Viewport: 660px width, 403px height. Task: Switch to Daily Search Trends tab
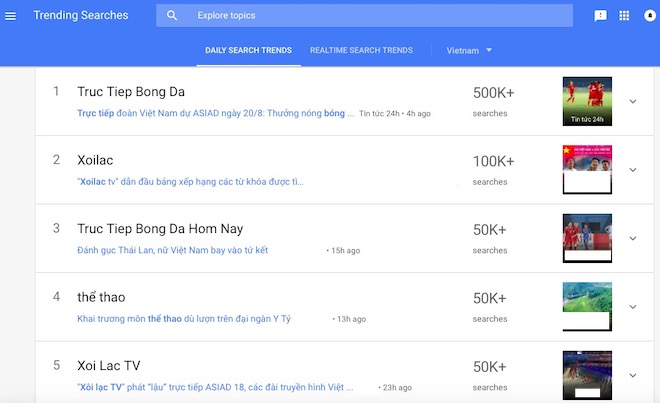pyautogui.click(x=248, y=50)
